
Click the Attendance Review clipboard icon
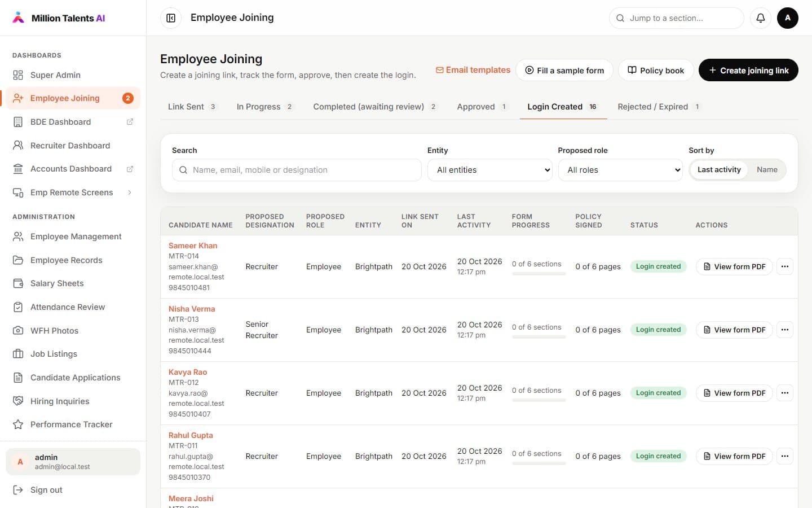pyautogui.click(x=18, y=307)
